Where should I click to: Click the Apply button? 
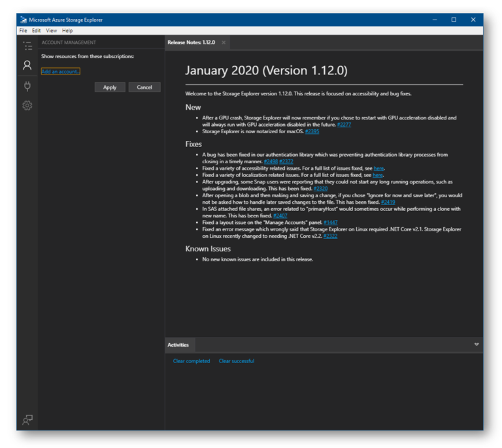(110, 88)
